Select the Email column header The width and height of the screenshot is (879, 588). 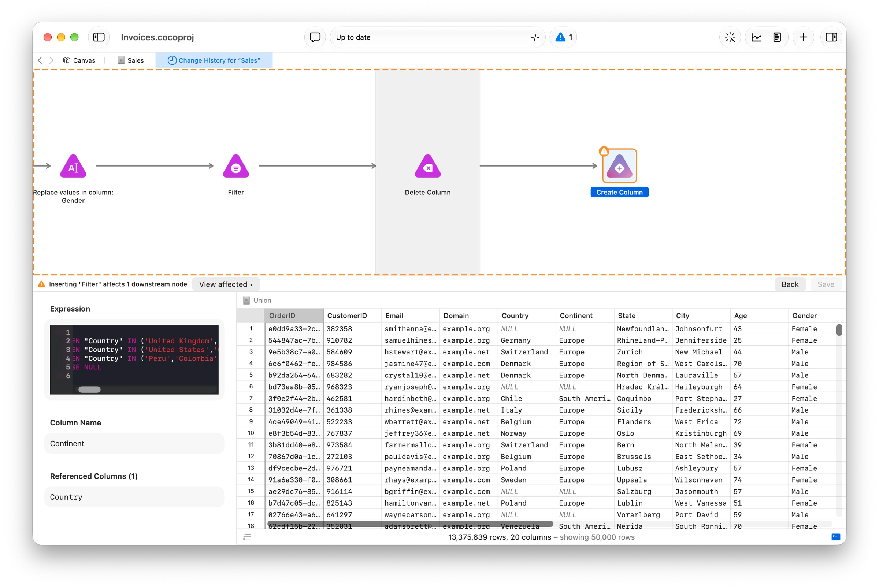(x=411, y=315)
